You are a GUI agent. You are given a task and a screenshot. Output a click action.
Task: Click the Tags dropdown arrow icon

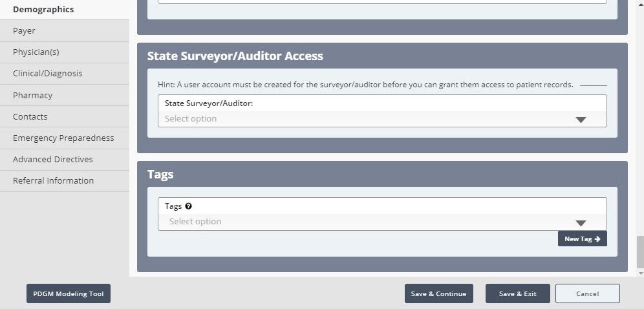(580, 223)
